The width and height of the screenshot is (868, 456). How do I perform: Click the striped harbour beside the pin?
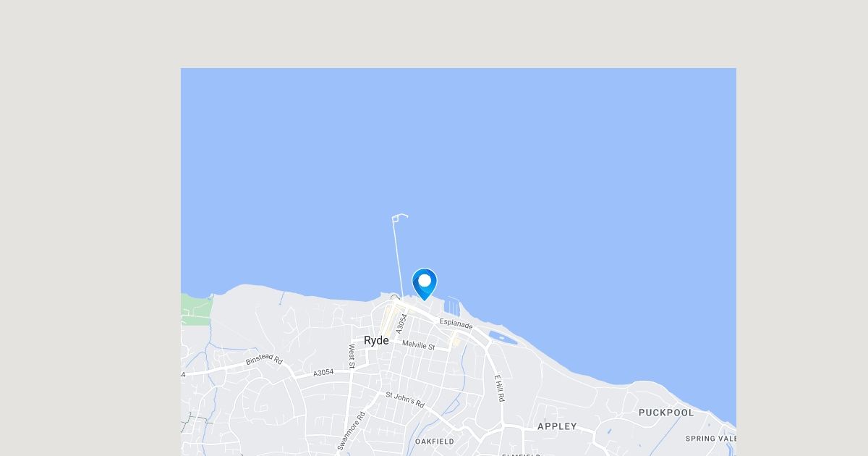click(x=452, y=306)
